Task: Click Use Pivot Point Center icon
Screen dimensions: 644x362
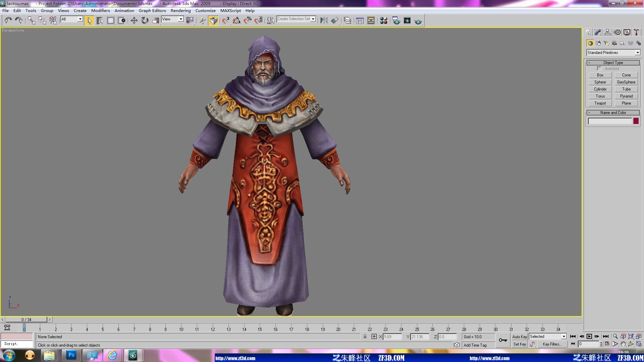Action: coord(190,20)
